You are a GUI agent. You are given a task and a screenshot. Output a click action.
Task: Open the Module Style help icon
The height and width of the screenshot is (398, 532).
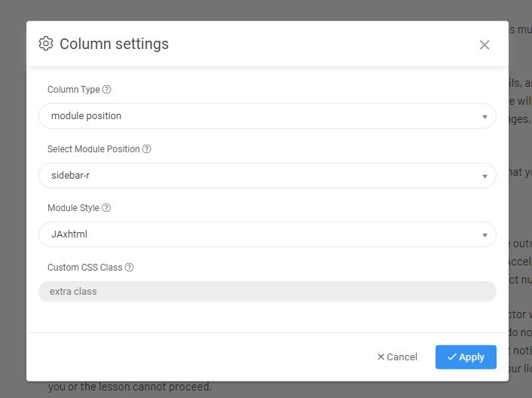(106, 208)
